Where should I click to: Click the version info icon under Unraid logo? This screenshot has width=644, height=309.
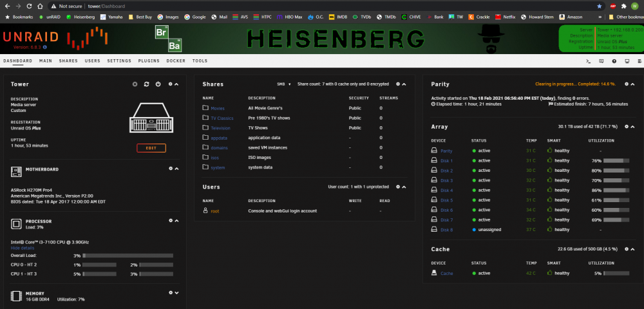pyautogui.click(x=45, y=47)
